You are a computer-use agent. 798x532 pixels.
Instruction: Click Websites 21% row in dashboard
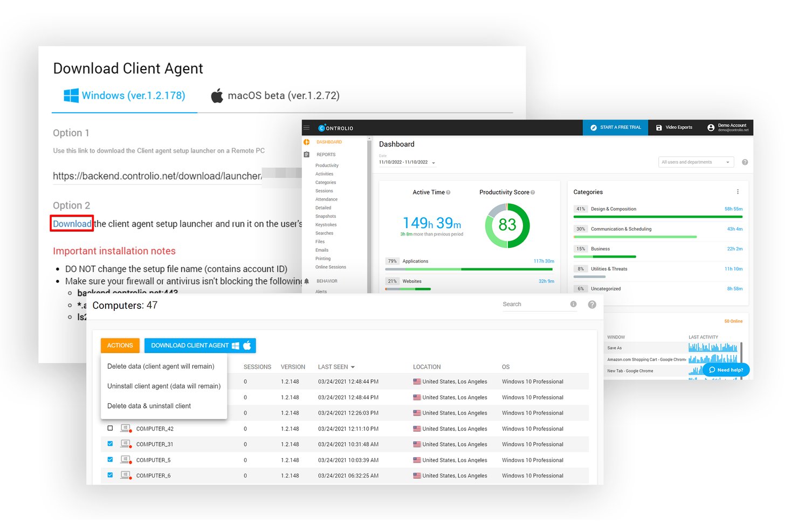469,282
